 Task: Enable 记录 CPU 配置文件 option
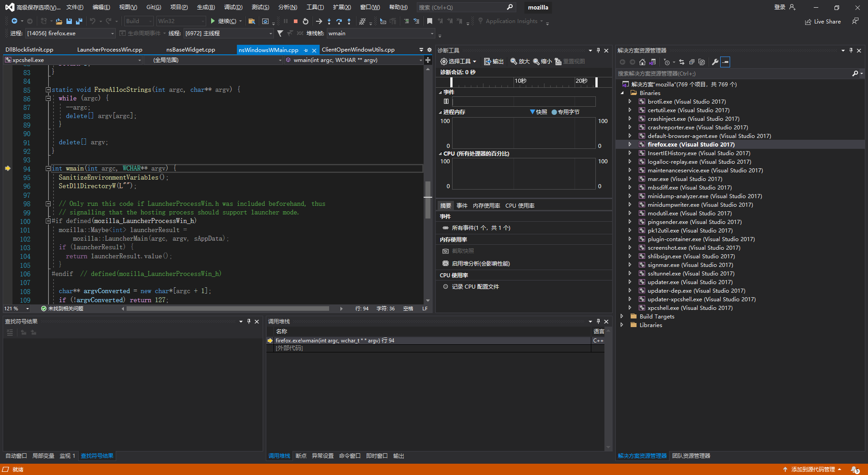point(471,287)
